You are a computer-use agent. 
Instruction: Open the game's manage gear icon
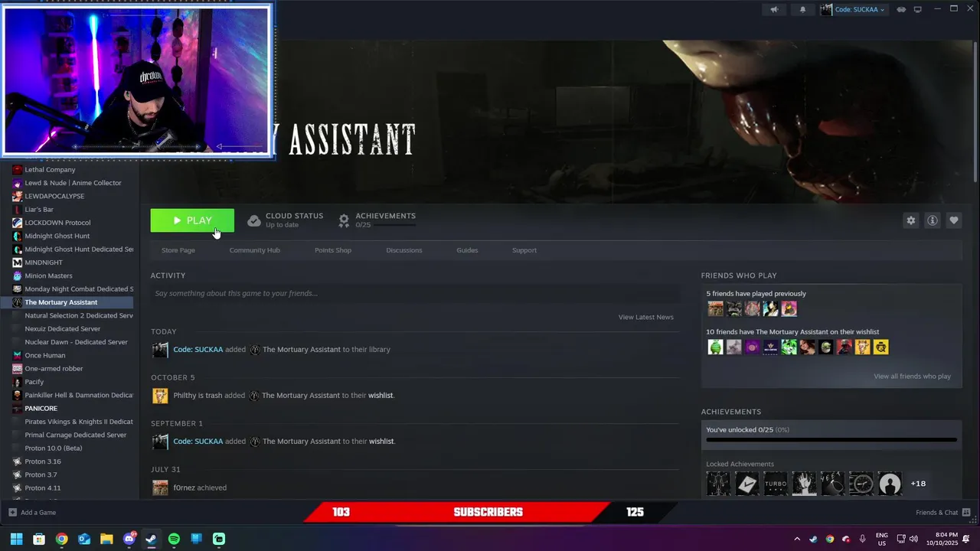click(x=910, y=220)
